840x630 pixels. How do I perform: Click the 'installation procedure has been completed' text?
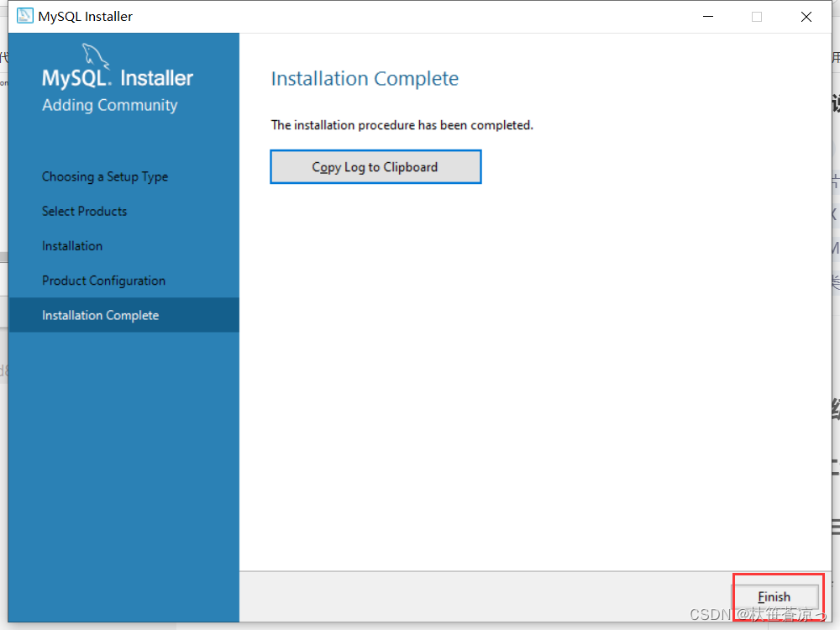click(x=402, y=125)
